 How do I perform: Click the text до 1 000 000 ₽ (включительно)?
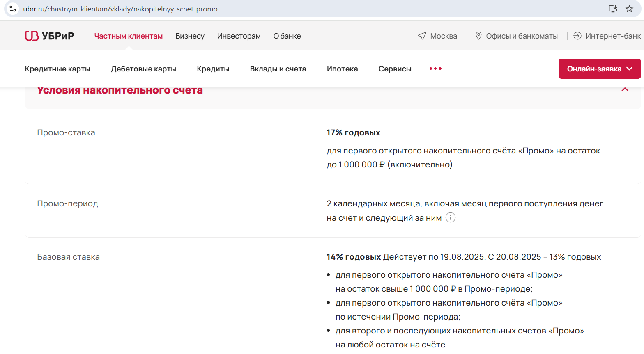[390, 164]
